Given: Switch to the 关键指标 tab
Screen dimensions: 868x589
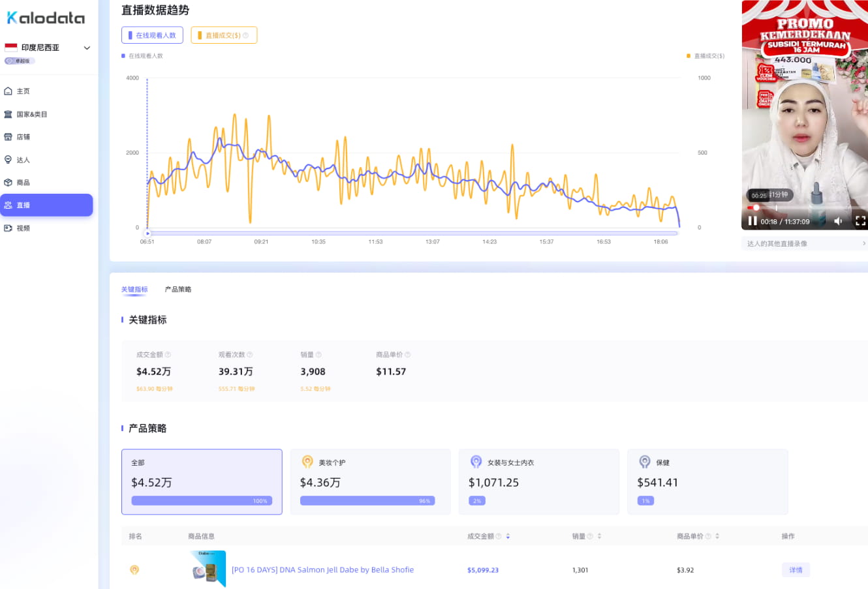Looking at the screenshot, I should coord(134,290).
